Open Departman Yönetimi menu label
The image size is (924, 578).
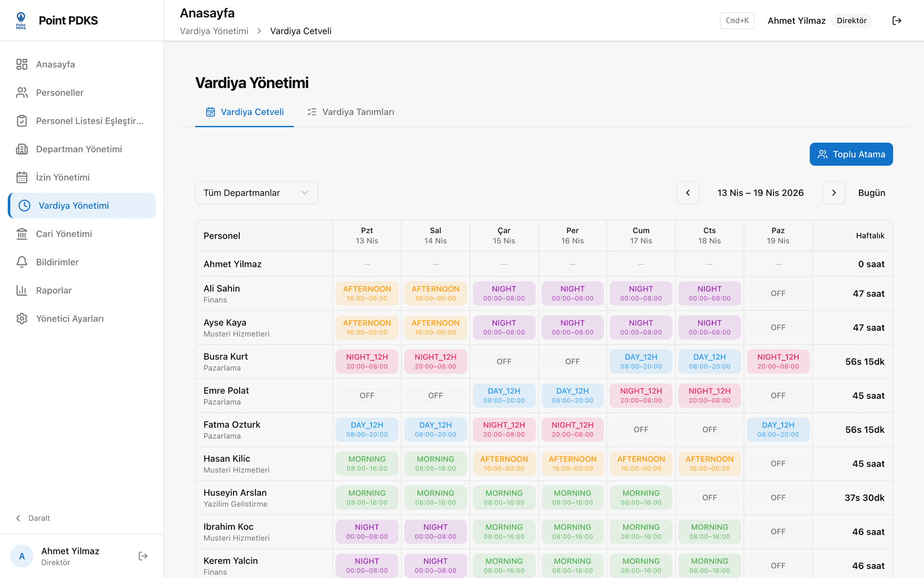coord(79,149)
